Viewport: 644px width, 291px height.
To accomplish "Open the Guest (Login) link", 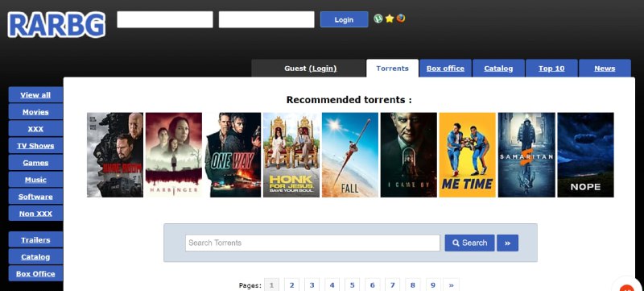I will [x=323, y=69].
